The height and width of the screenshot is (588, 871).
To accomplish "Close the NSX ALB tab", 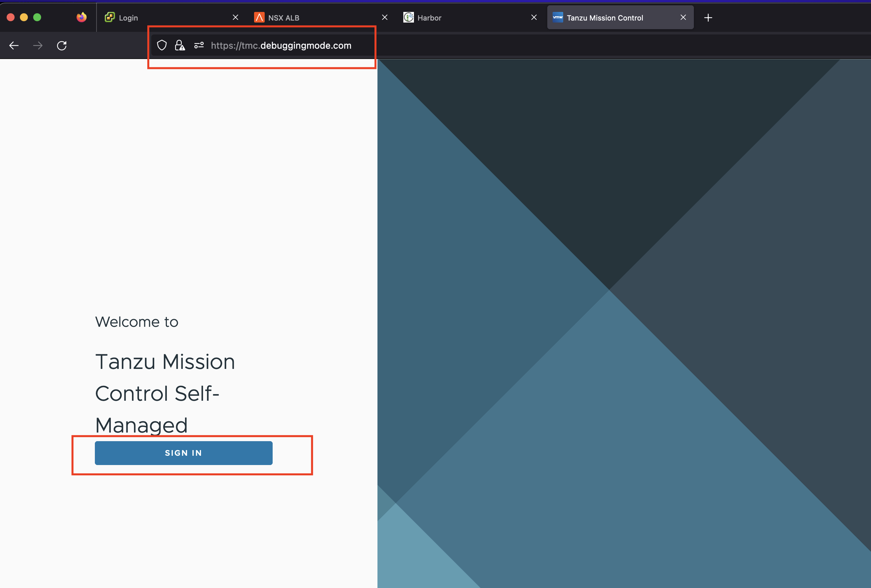I will (384, 17).
